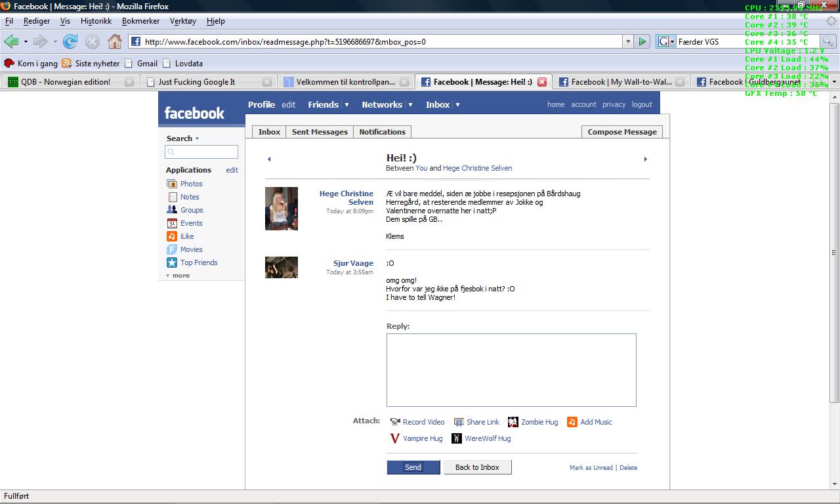Image resolution: width=840 pixels, height=504 pixels.
Task: Open the iLike application icon
Action: click(x=172, y=236)
